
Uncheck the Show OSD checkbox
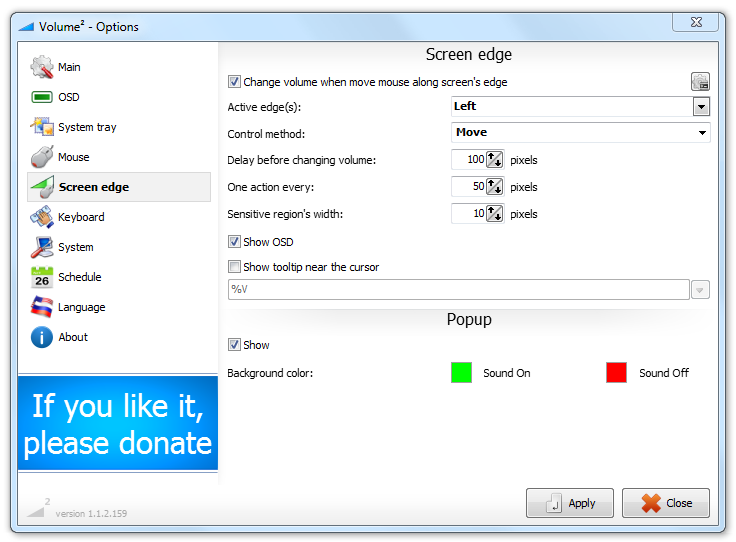pyautogui.click(x=234, y=242)
